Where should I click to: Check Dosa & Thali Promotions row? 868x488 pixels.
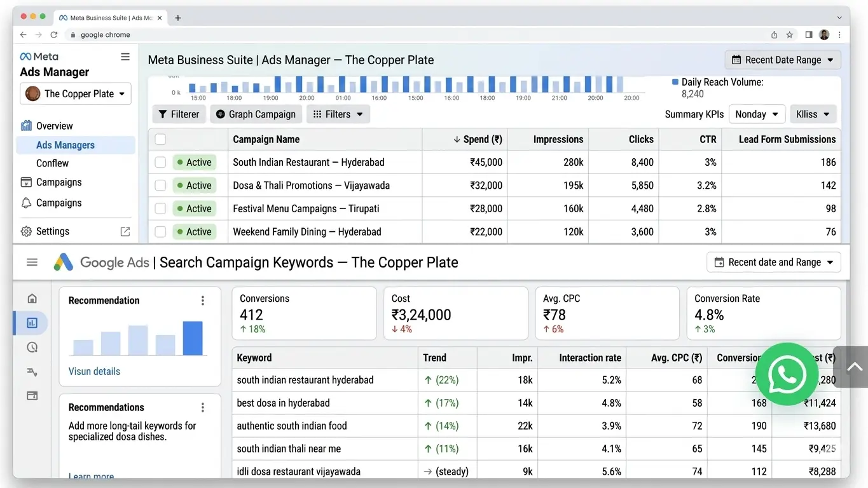pyautogui.click(x=160, y=186)
